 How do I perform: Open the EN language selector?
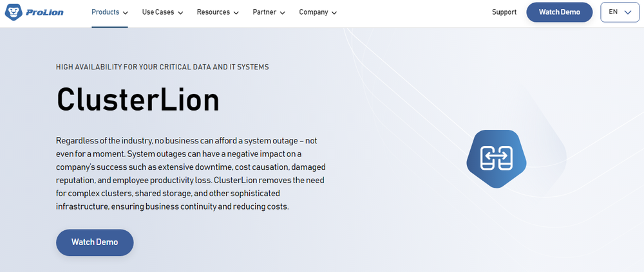pyautogui.click(x=620, y=12)
